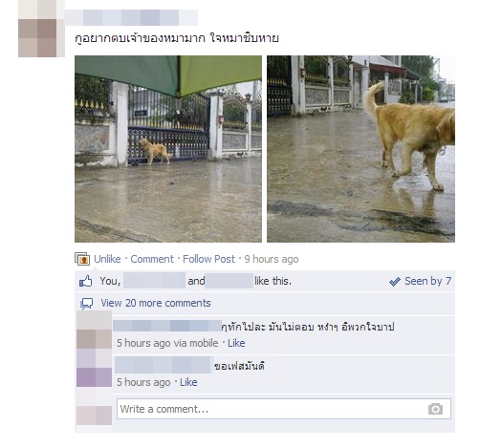Open first commenter's avatar picture

click(94, 330)
